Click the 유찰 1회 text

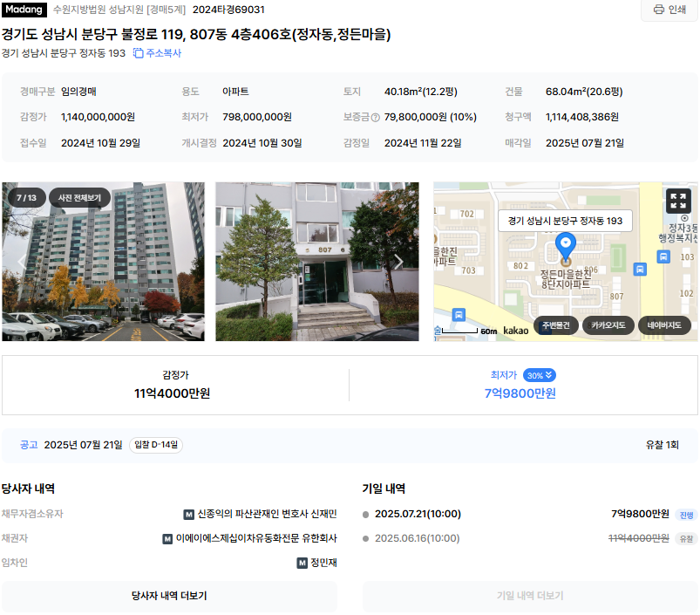click(x=662, y=445)
